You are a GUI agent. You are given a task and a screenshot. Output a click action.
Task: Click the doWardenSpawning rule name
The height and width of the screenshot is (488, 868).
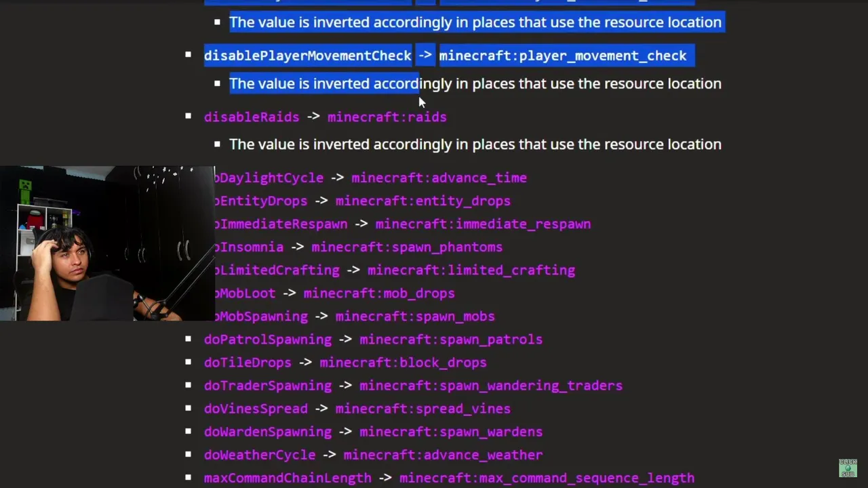(x=268, y=431)
